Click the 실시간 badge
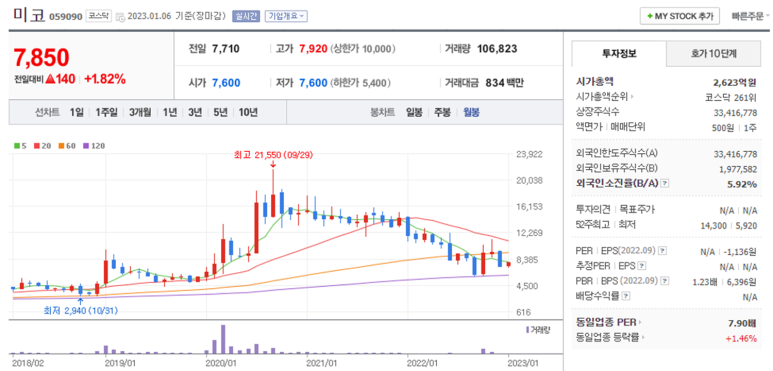The height and width of the screenshot is (371, 773). pos(245,16)
